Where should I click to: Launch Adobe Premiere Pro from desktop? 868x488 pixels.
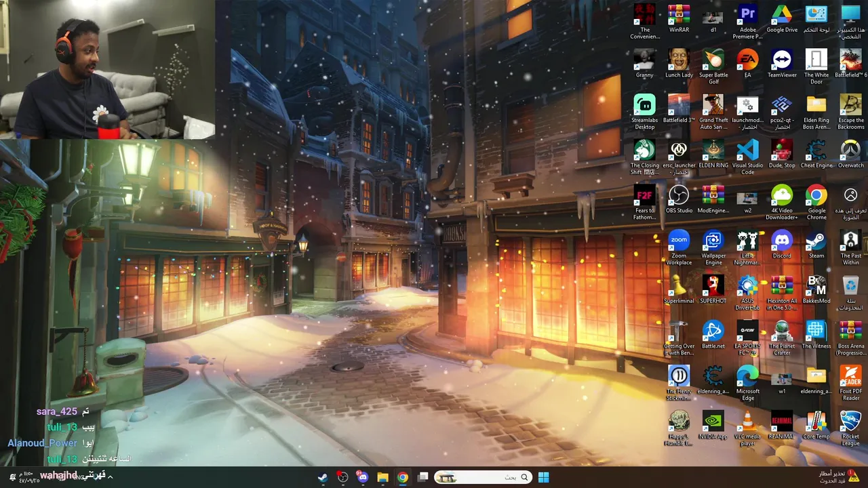(x=747, y=22)
